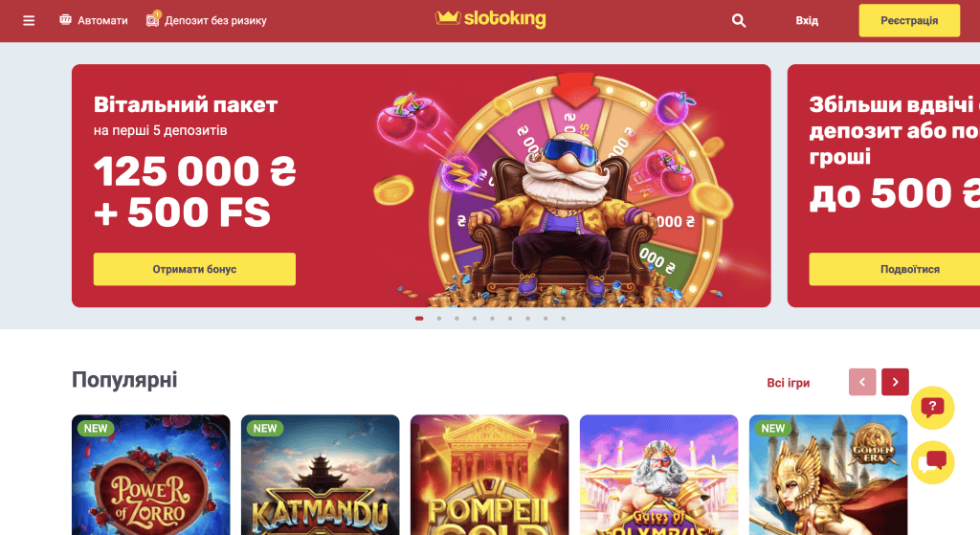Viewport: 980px width, 535px height.
Task: Open the live chat bubble
Action: pos(932,462)
